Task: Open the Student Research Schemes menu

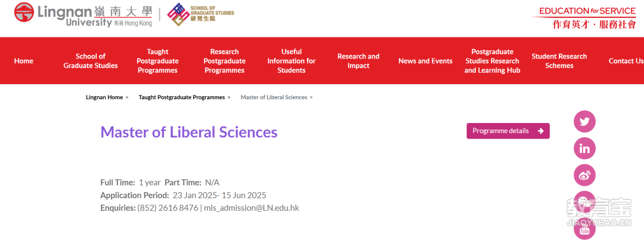Action: (x=559, y=61)
